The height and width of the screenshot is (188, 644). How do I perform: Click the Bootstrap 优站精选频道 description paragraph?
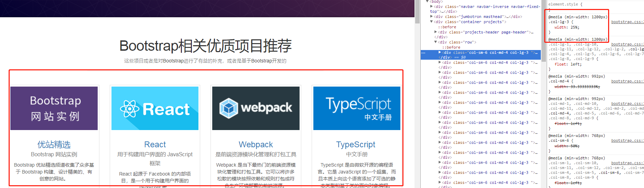pos(54,172)
